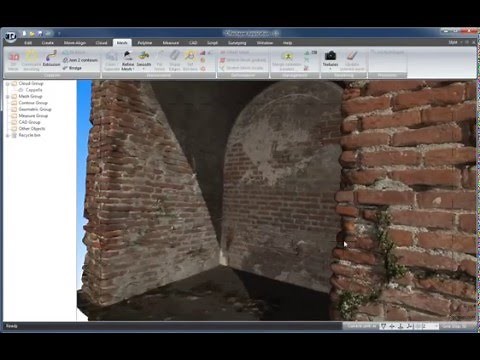This screenshot has height=360, width=480.
Task: Switch to the Cloud tab
Action: (101, 43)
